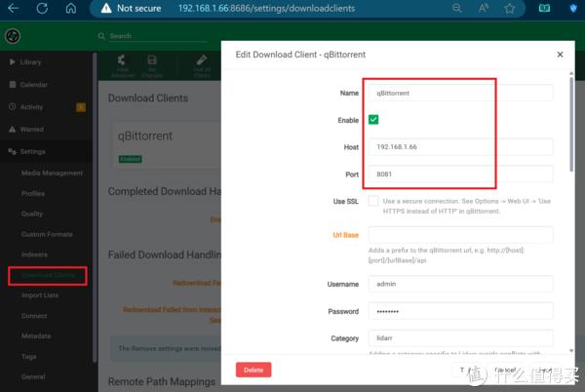The image size is (585, 392).
Task: Click the read aloud icon in address bar
Action: pos(484,8)
